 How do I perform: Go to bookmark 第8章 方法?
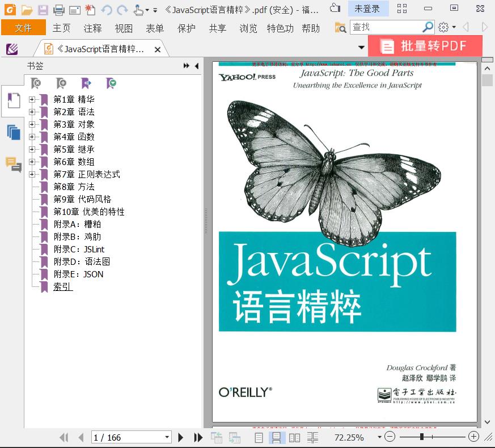click(x=74, y=187)
